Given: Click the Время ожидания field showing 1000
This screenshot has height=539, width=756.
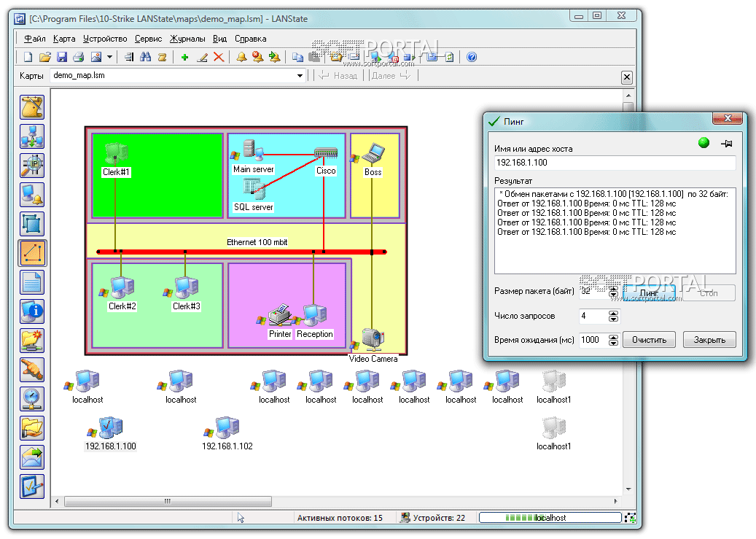Looking at the screenshot, I should coord(593,340).
